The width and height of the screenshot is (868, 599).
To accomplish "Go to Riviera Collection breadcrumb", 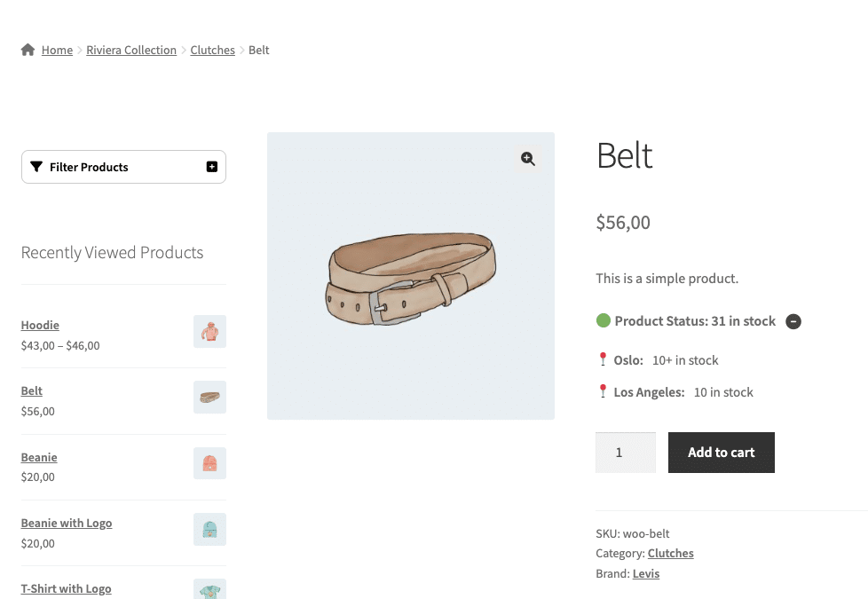I will click(x=131, y=51).
